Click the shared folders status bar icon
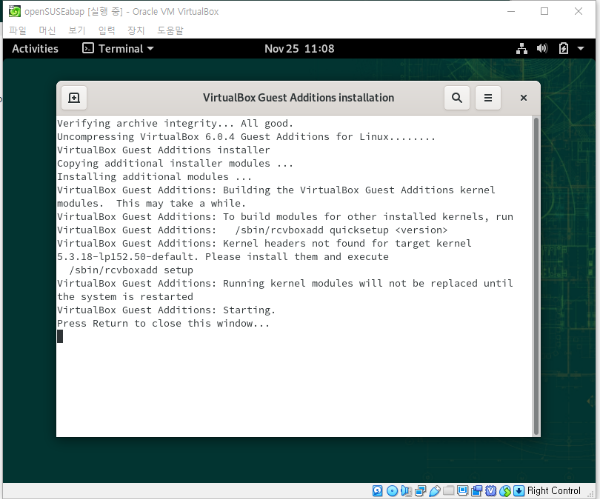Screen dimensions: 600x499 click(x=448, y=490)
